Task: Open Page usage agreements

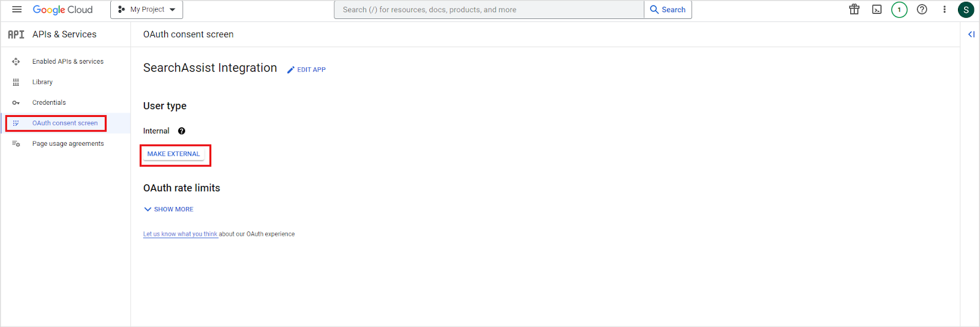Action: pyautogui.click(x=68, y=144)
